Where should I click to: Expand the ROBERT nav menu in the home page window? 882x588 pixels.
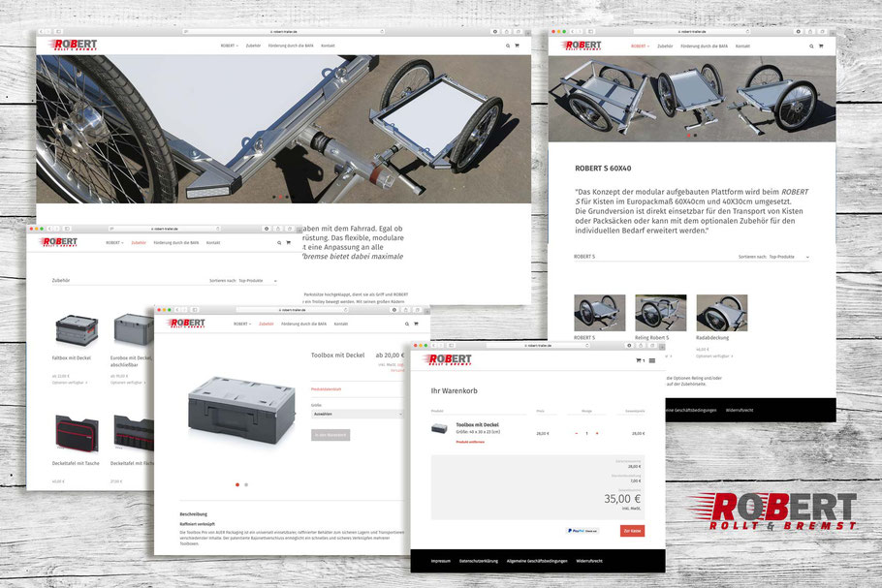point(230,46)
